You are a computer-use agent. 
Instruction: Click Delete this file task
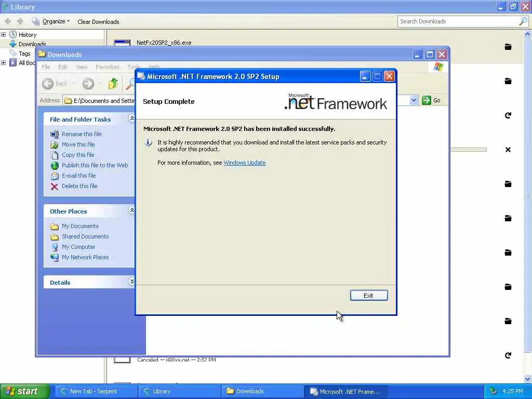tap(79, 186)
